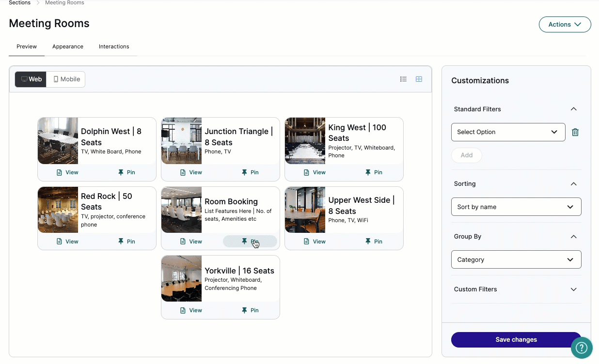View the Red Rock room
Image resolution: width=599 pixels, height=364 pixels.
pos(67,241)
